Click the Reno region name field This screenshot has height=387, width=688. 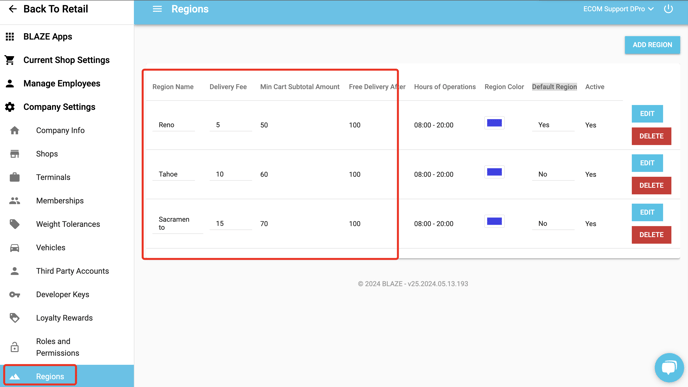174,125
